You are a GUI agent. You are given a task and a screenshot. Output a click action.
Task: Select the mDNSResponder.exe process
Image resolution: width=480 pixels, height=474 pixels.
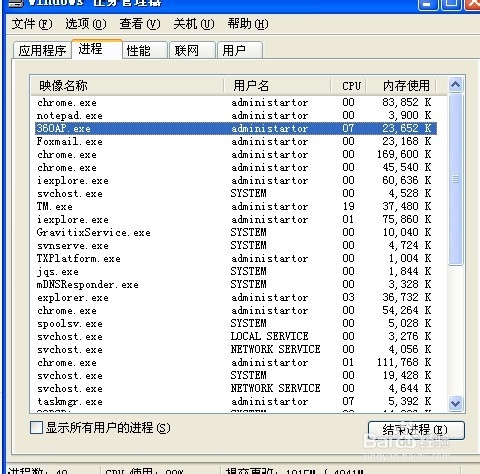(x=236, y=284)
